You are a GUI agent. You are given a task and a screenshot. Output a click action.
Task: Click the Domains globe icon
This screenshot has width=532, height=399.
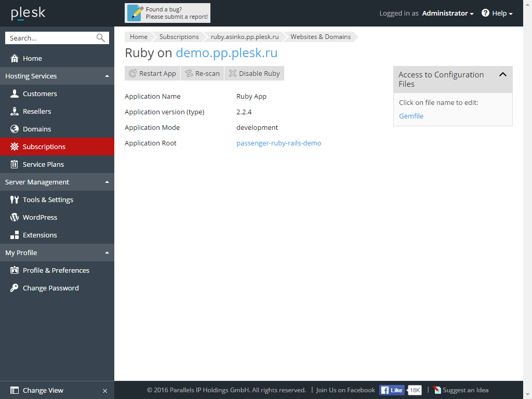click(15, 129)
